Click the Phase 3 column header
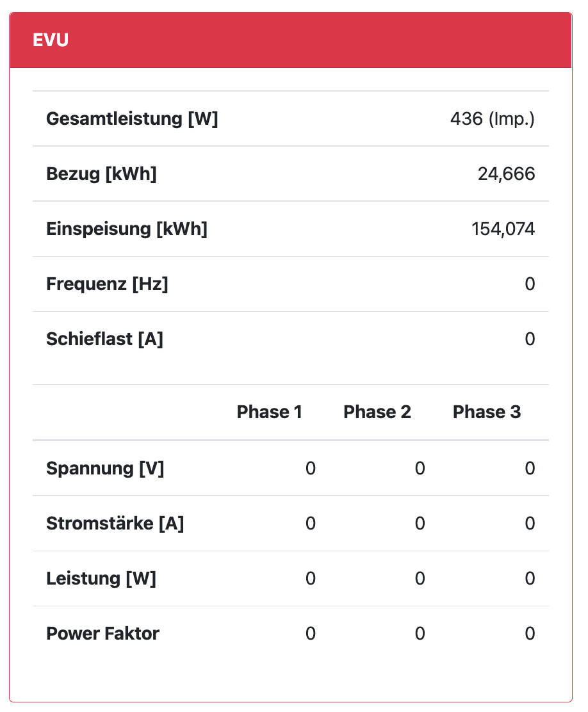Viewport: 588px width, 712px height. point(487,412)
